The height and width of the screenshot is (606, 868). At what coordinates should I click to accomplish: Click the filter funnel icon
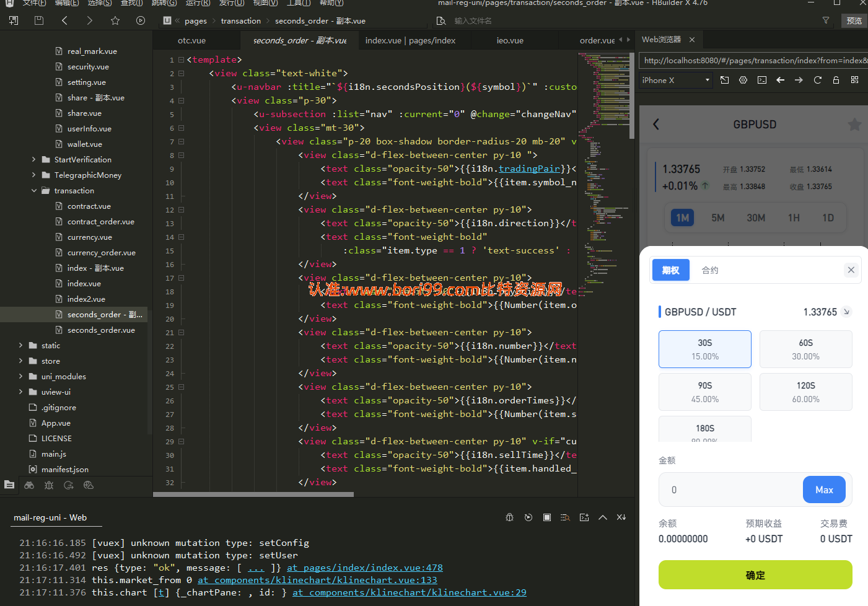[x=826, y=20]
